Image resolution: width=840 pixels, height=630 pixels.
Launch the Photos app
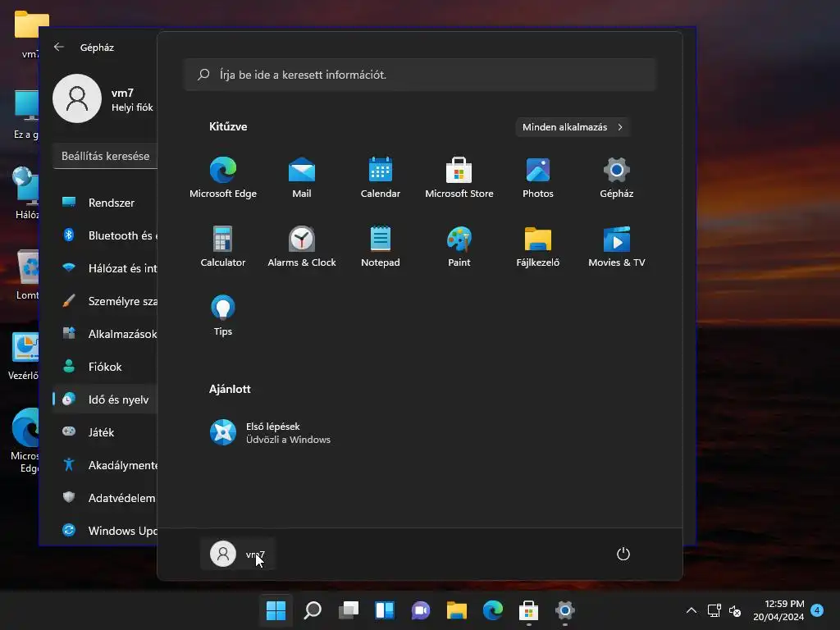(538, 178)
